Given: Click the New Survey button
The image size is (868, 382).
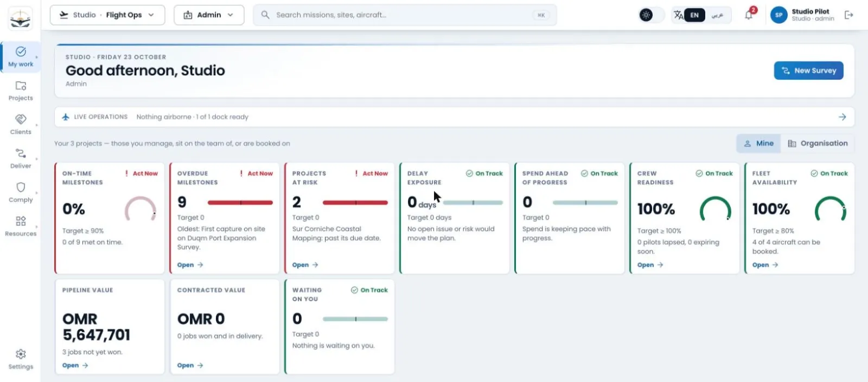Looking at the screenshot, I should (x=808, y=70).
